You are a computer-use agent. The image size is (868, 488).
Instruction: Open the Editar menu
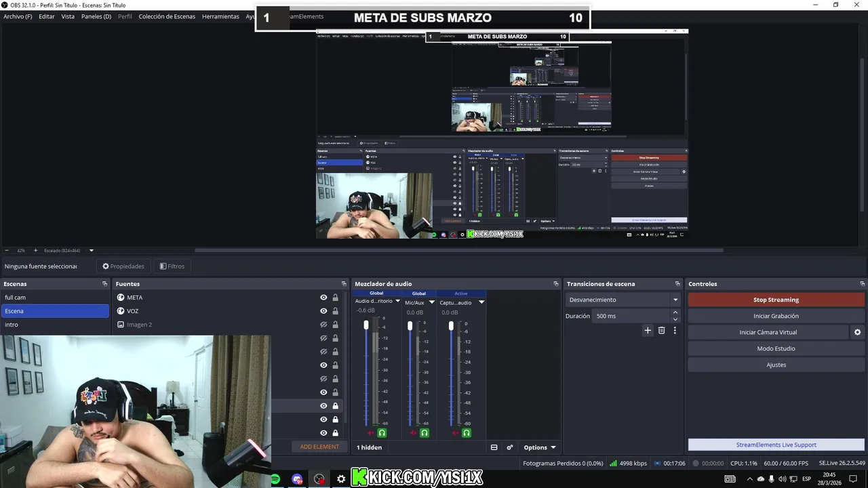pos(47,16)
